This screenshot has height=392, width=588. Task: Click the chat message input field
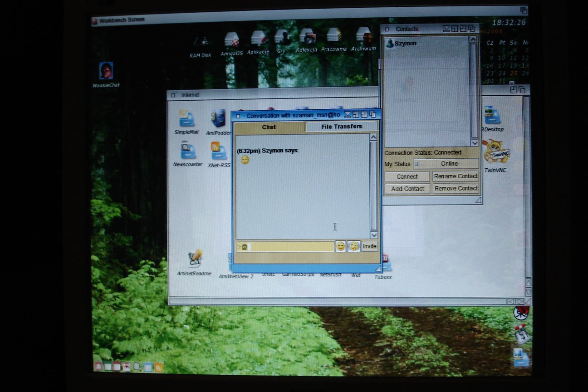pyautogui.click(x=285, y=247)
